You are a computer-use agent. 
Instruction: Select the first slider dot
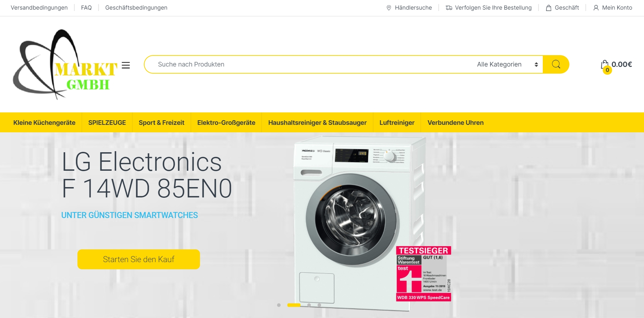[279, 305]
